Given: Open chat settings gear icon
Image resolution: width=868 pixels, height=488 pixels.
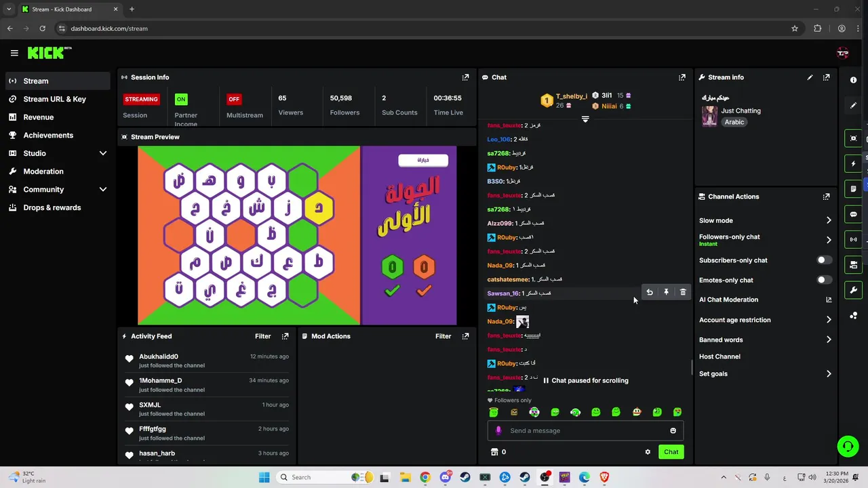Looking at the screenshot, I should point(648,452).
